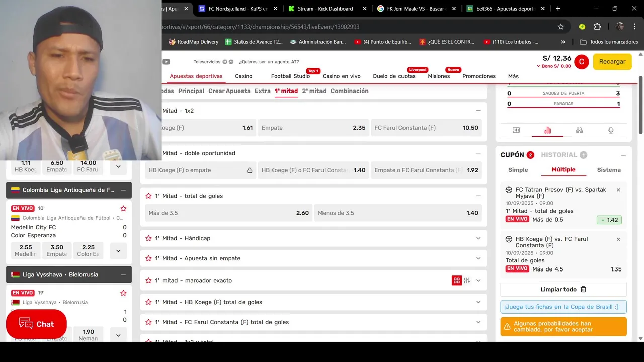Show the pitch view icon
Viewport: 644px width, 362px height.
516,130
